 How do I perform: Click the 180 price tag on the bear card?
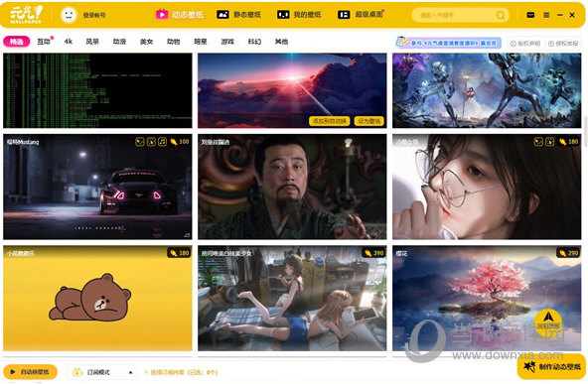[179, 253]
